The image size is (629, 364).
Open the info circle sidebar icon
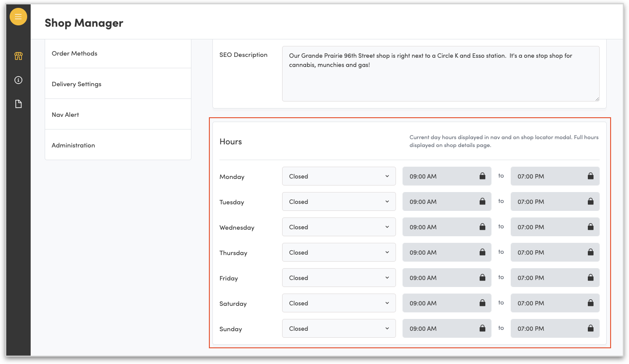18,80
